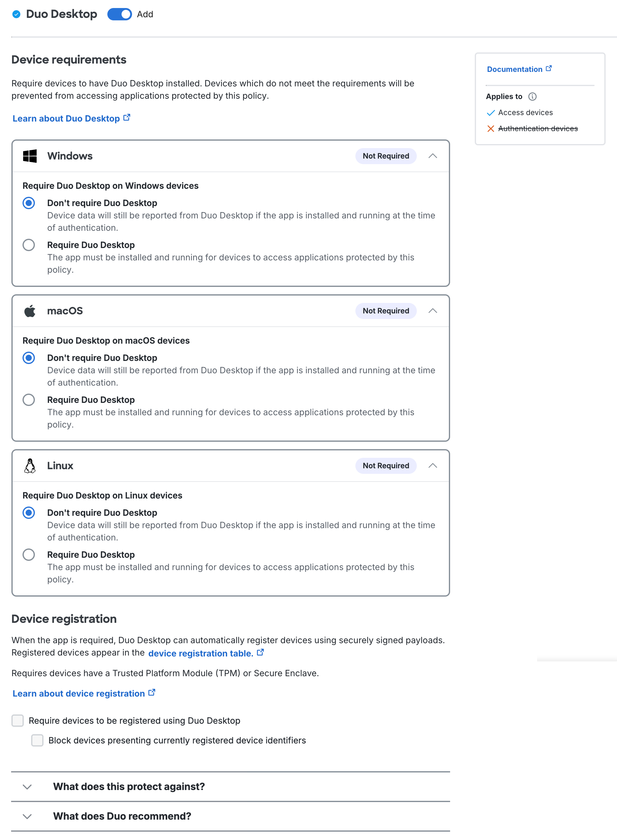Check Block devices presenting currently registered device identifiers
617x840 pixels.
(x=37, y=741)
